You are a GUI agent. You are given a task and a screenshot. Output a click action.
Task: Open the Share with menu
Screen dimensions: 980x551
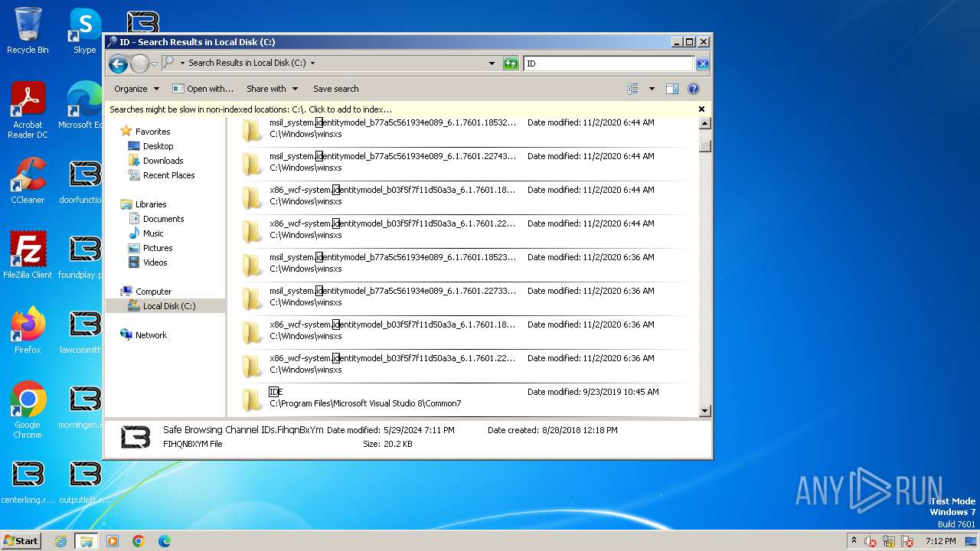click(272, 89)
